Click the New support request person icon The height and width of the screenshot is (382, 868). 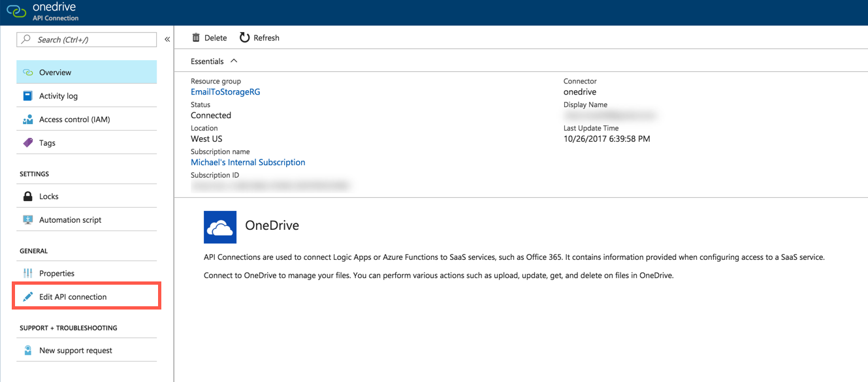[x=27, y=351]
